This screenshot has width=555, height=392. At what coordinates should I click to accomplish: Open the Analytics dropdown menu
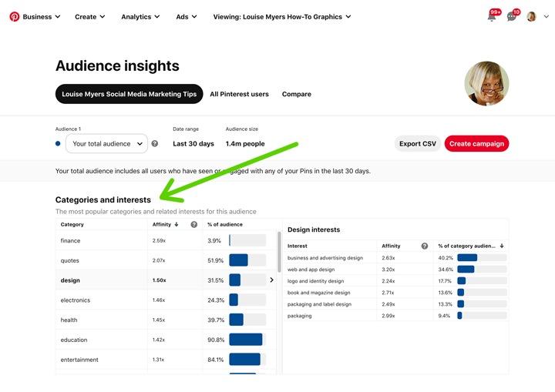(140, 17)
